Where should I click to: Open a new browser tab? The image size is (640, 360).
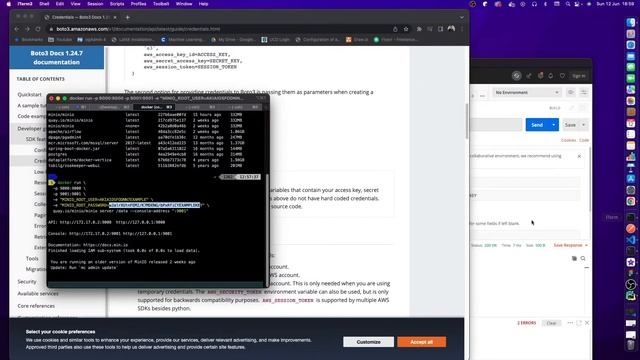point(127,17)
